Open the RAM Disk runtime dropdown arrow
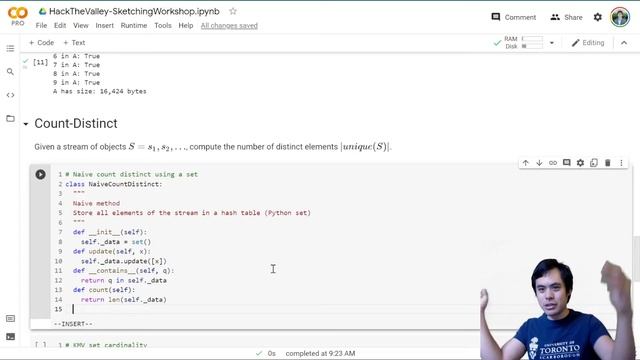Viewport: 640px width, 360px height. pyautogui.click(x=552, y=43)
